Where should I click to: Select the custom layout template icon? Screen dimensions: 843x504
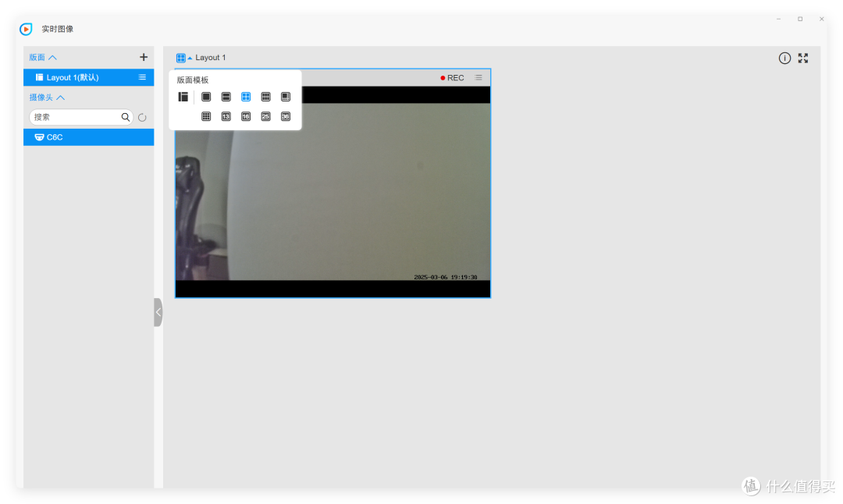tap(183, 97)
